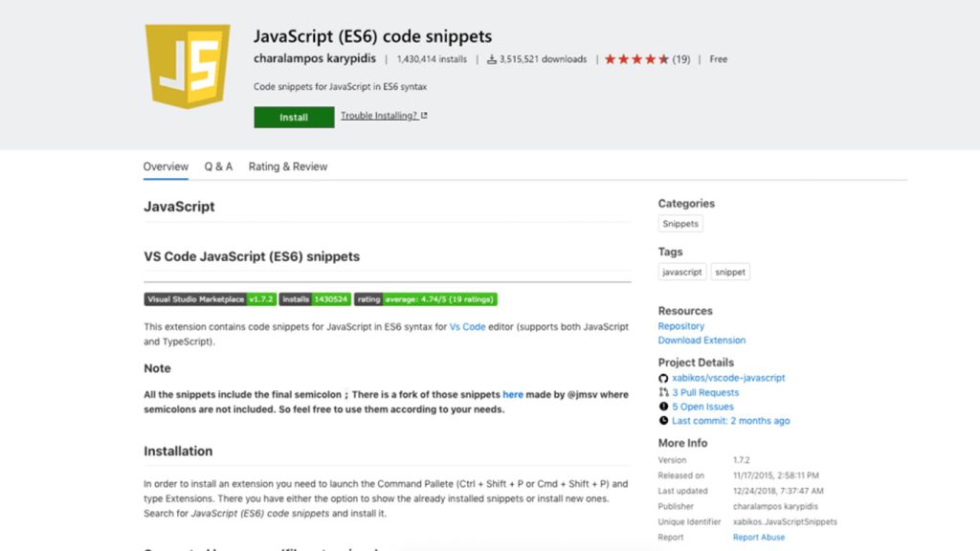This screenshot has height=551, width=980.
Task: Click the Free price label
Action: [x=718, y=59]
